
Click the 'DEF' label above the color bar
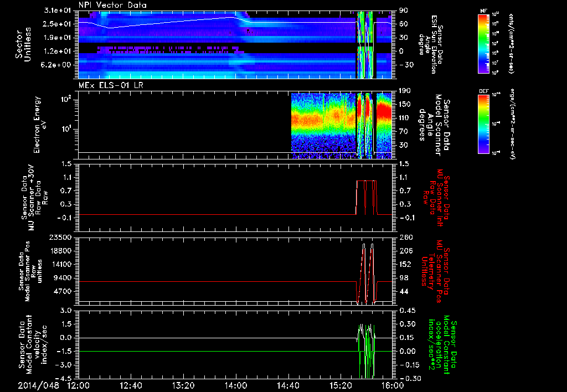tap(484, 91)
